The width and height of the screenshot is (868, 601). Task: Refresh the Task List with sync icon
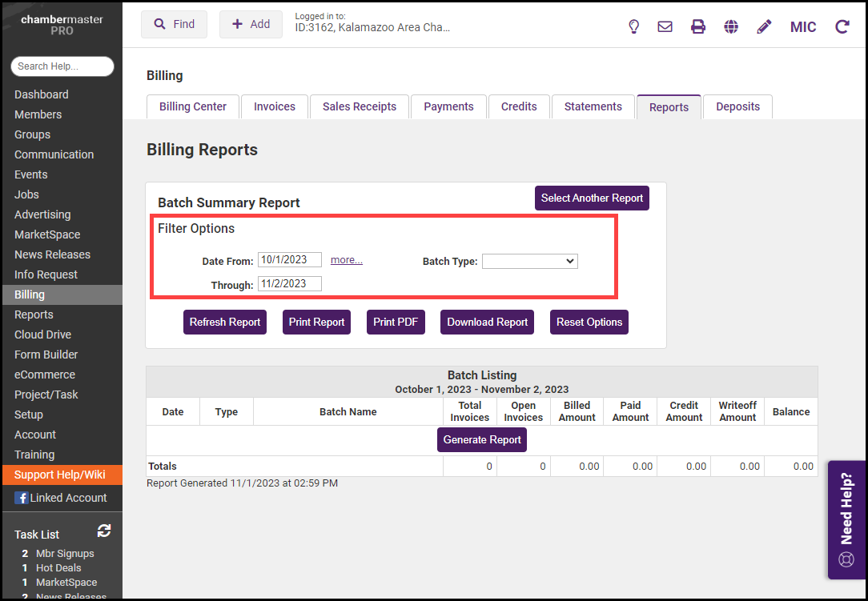coord(104,531)
